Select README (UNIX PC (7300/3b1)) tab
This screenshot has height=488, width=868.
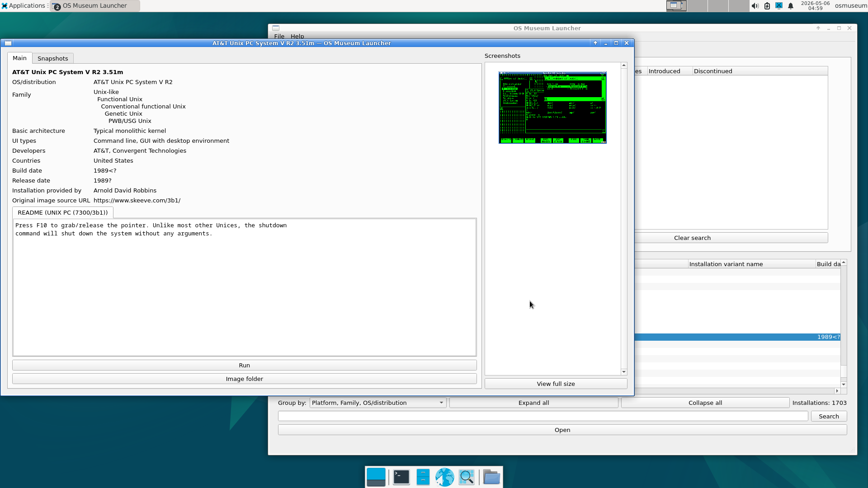point(63,212)
